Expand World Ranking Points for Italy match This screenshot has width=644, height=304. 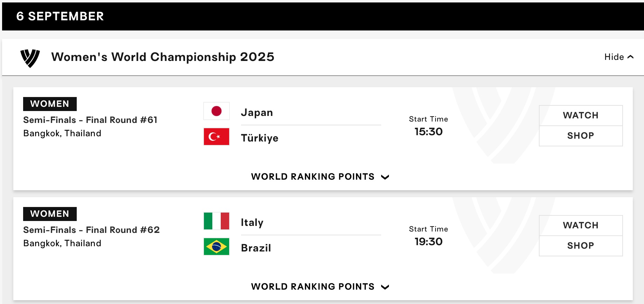tap(320, 286)
